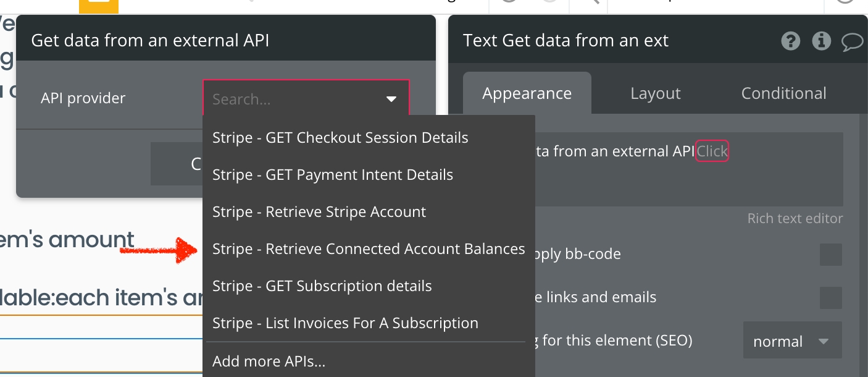
Task: Open the comments speech bubble icon
Action: click(852, 42)
